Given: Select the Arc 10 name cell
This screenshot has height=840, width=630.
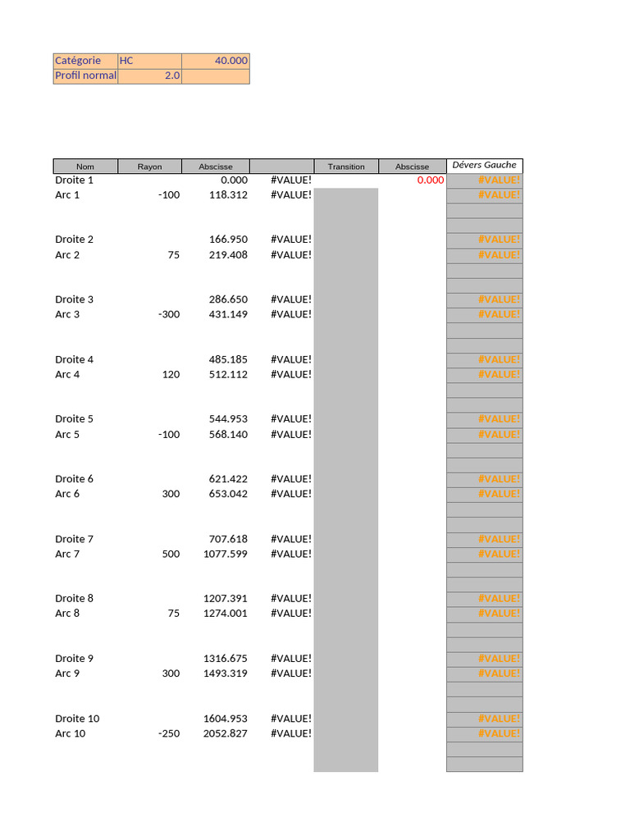Looking at the screenshot, I should 71,733.
